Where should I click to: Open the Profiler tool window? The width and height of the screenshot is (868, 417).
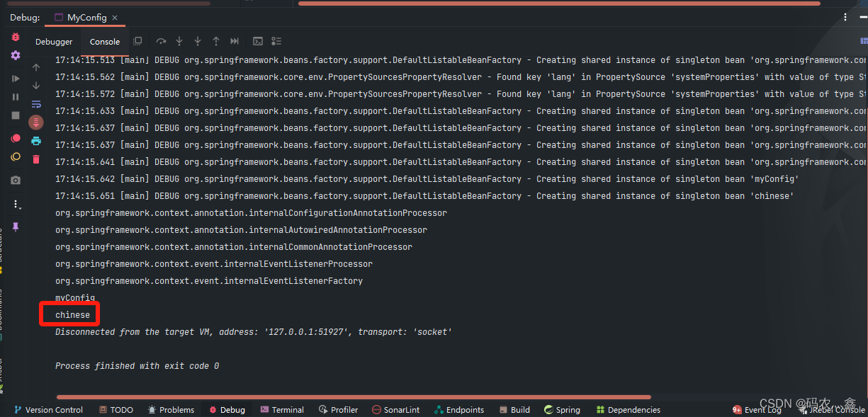coord(339,410)
